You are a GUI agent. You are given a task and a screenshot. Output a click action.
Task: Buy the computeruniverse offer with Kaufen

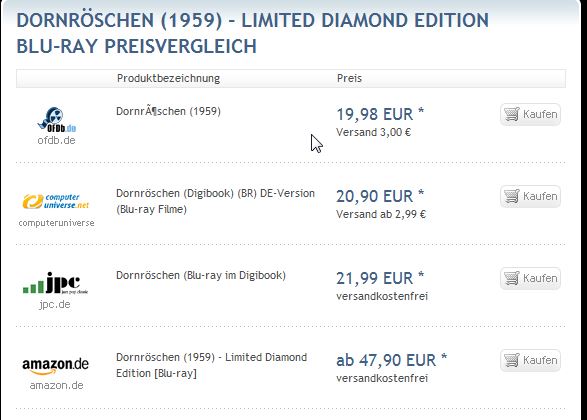pyautogui.click(x=530, y=196)
